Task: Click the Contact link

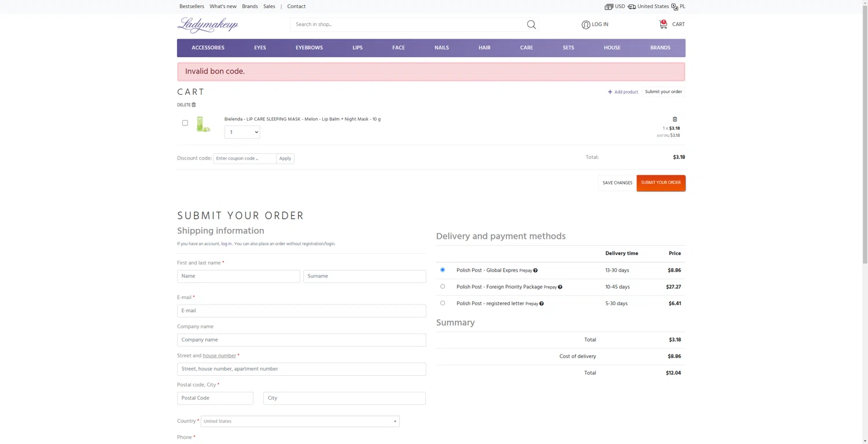Action: point(296,6)
